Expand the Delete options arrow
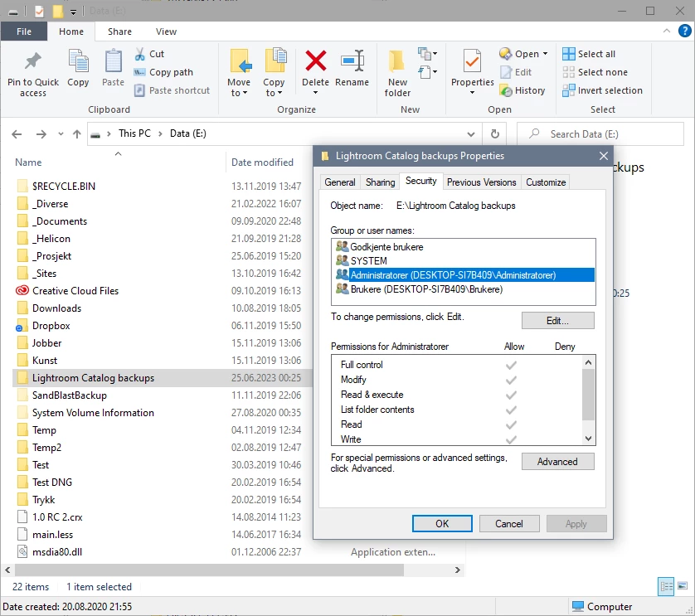Screen dimensions: 695x616 pos(316,93)
